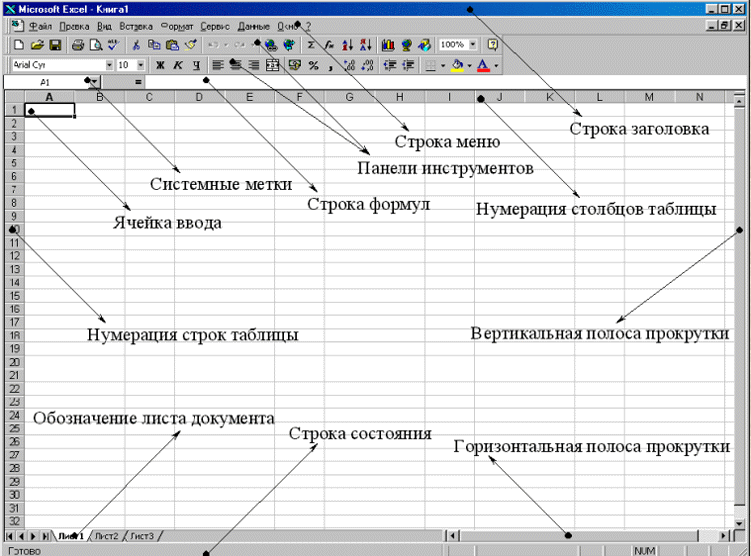Image resolution: width=751 pixels, height=556 pixels.
Task: Save the workbook with the floppy icon
Action: 55,45
